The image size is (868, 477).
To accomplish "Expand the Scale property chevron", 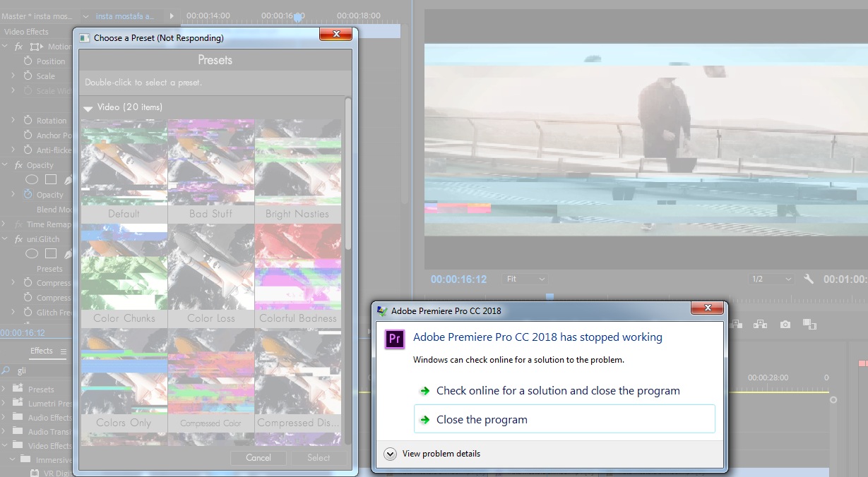I will click(13, 76).
